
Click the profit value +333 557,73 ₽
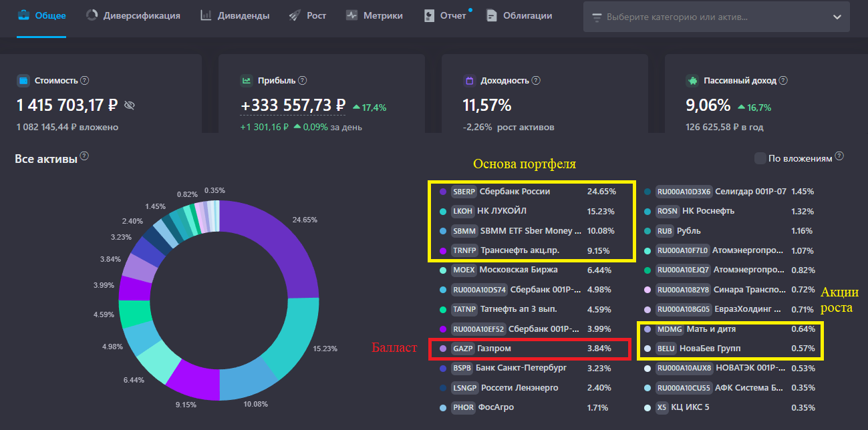[293, 105]
